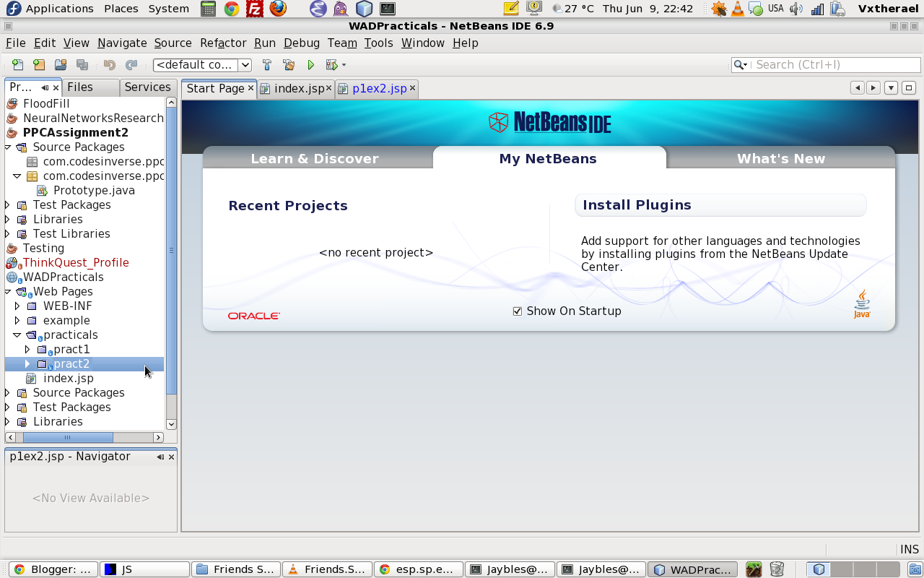Launch Emacs from the top panel
This screenshot has width=924, height=578.
click(318, 9)
